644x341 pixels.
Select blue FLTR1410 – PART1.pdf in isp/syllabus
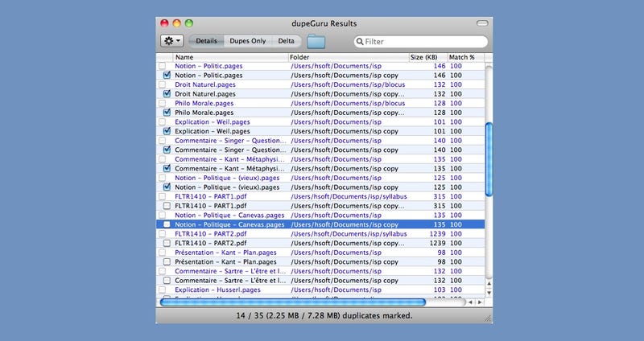320,196
